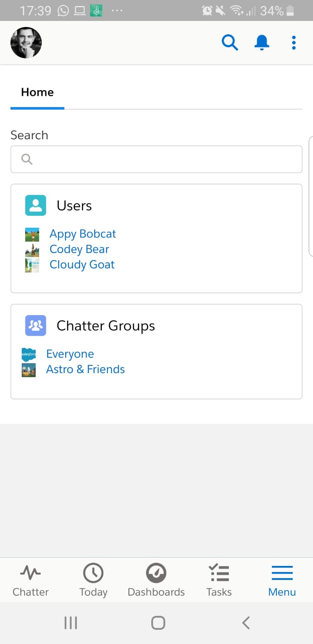The width and height of the screenshot is (313, 644).
Task: Switch to Tasks in bottom navigation
Action: point(219,580)
